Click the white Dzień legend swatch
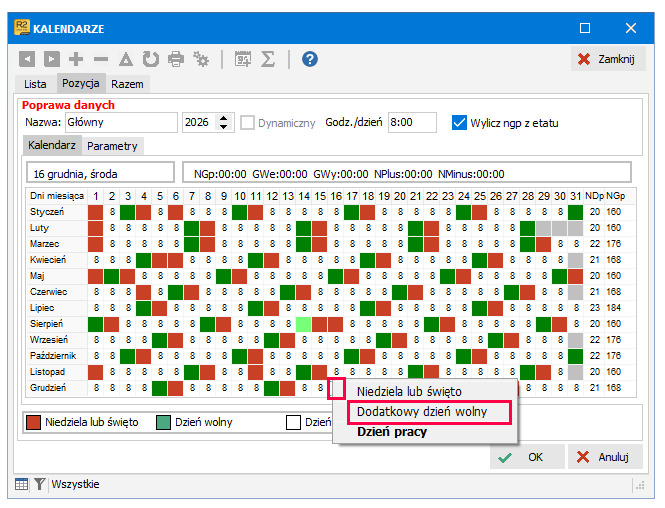Viewport: 665px width, 508px height. pyautogui.click(x=293, y=422)
